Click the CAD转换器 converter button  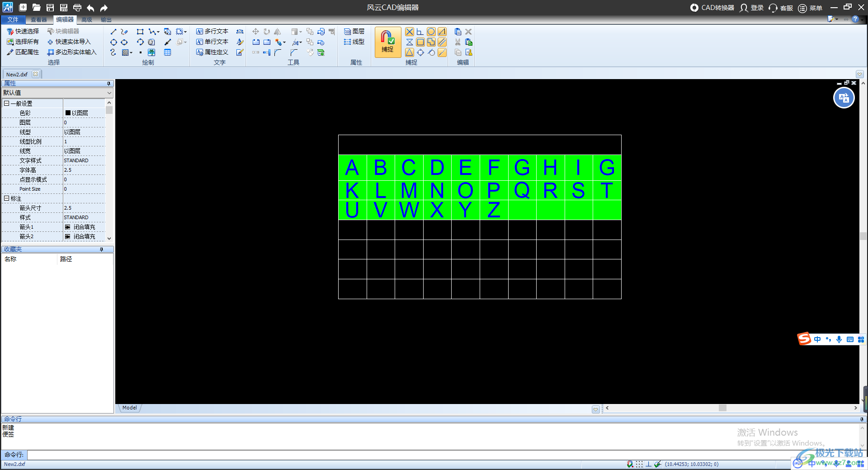tap(712, 8)
